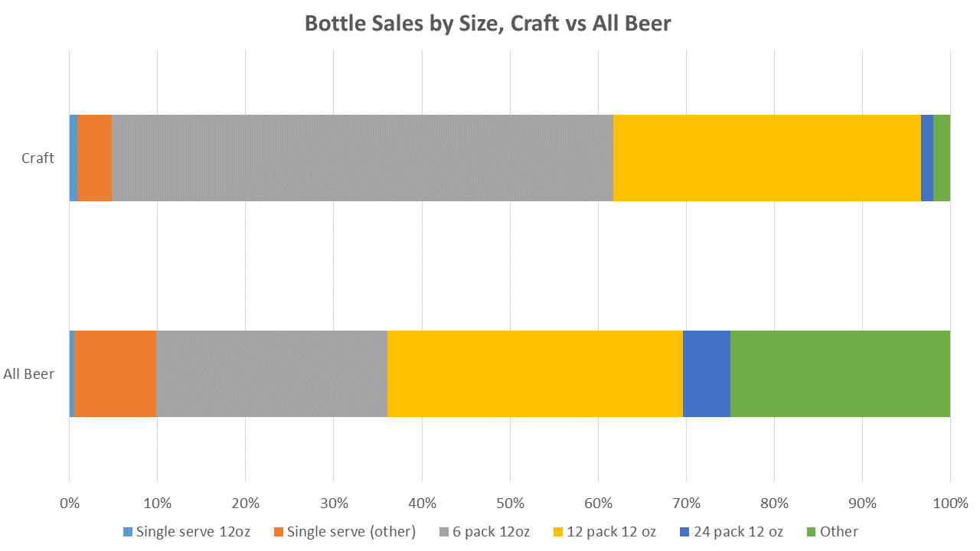Click the yellow 12 pack segment in Craft bar
This screenshot has width=980, height=551.
coord(766,158)
